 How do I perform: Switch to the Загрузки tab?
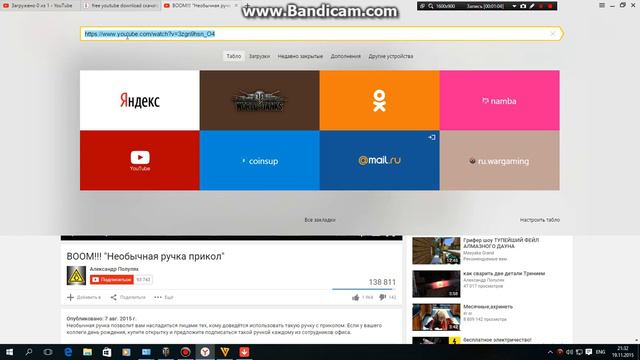click(x=259, y=56)
